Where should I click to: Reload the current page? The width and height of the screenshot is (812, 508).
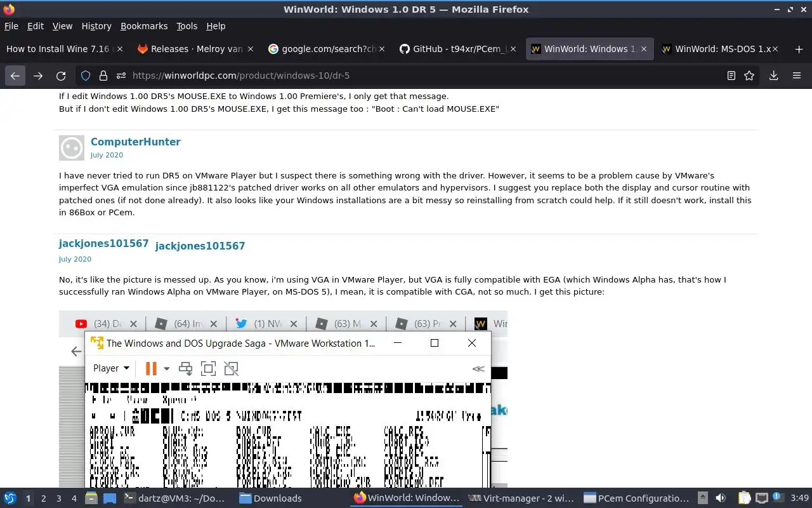pos(61,76)
